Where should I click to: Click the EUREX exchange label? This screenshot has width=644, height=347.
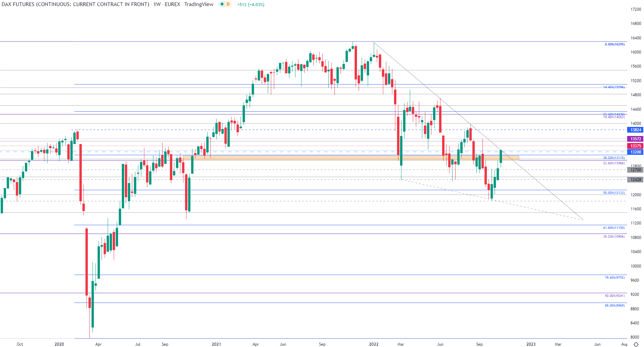tap(173, 4)
